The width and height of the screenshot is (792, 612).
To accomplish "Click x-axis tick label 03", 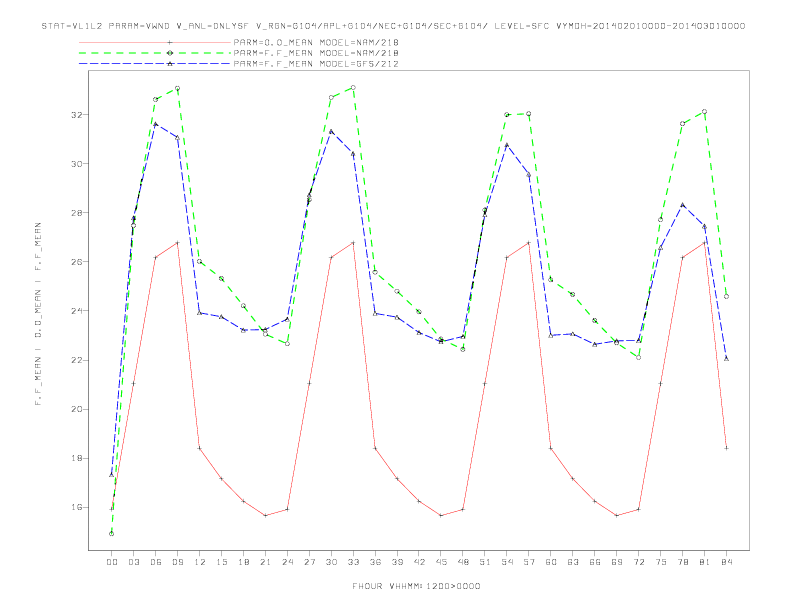I will click(133, 562).
